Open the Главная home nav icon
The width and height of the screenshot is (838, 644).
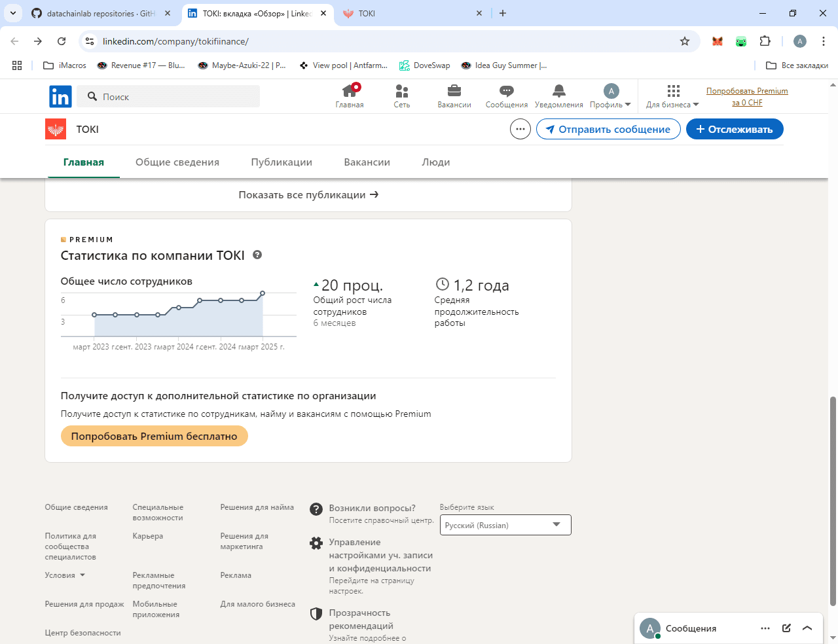pos(350,91)
